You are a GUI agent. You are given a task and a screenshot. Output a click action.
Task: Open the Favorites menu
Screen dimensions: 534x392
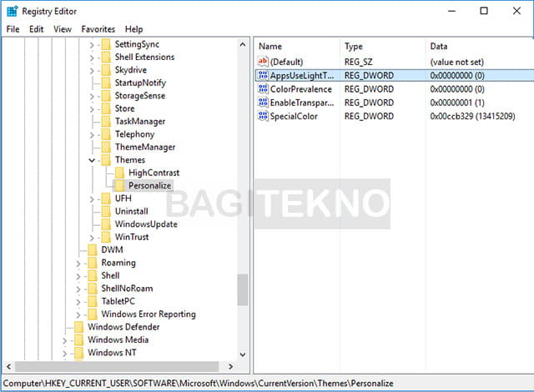click(98, 29)
